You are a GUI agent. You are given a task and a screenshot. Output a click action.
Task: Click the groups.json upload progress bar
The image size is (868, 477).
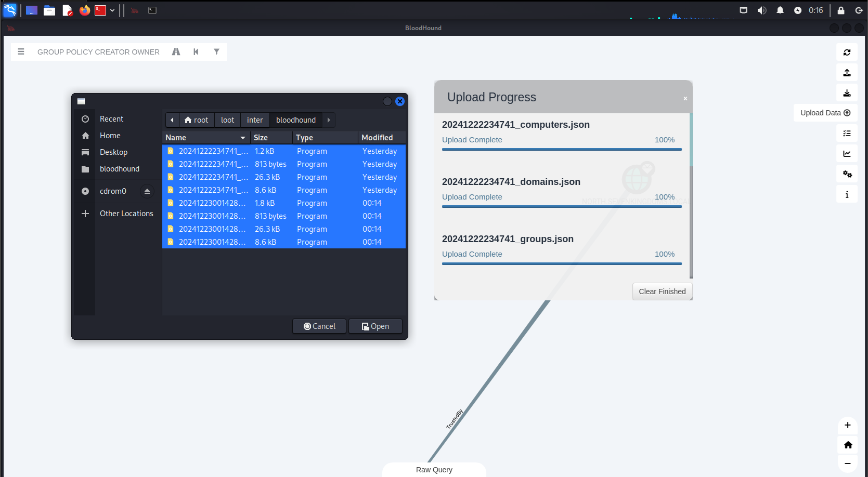coord(562,264)
